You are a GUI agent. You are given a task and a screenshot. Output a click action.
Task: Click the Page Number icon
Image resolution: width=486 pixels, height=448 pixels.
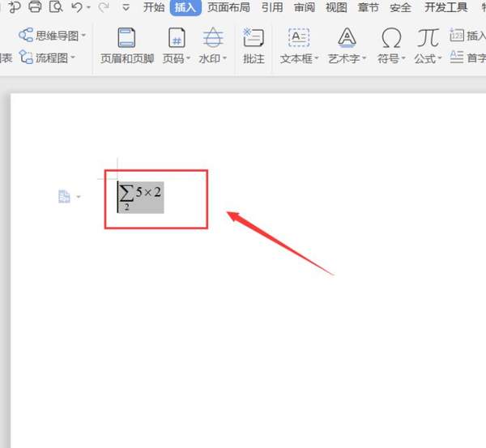click(177, 38)
